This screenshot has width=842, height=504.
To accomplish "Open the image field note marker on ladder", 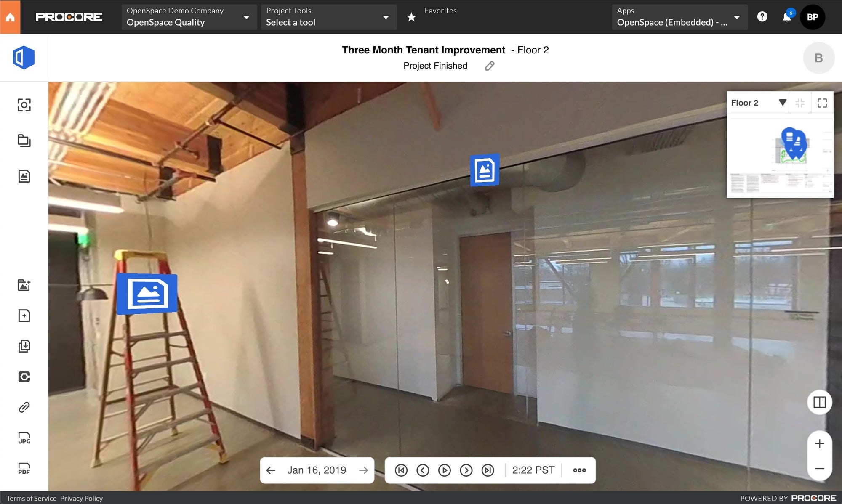I will 147,294.
